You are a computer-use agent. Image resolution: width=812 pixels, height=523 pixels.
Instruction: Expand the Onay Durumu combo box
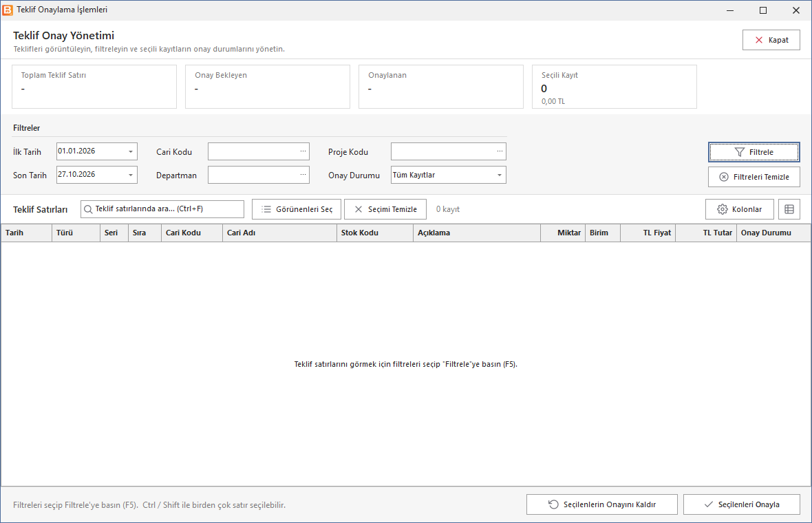tap(499, 175)
